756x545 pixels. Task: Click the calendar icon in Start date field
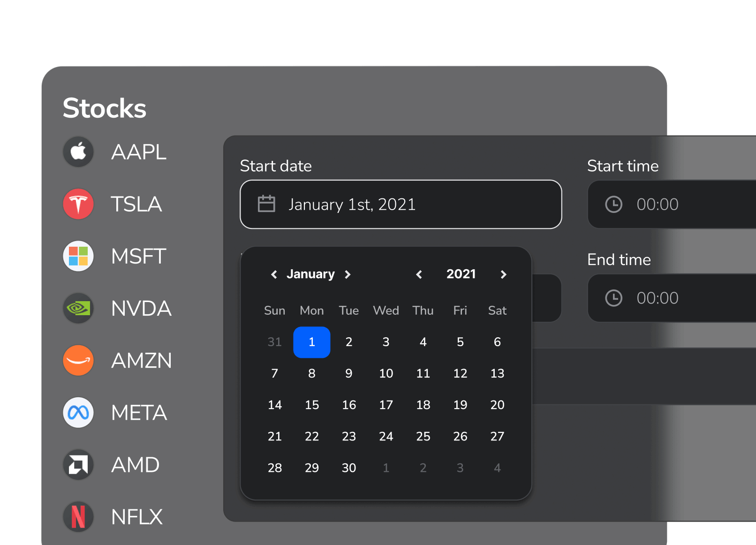pyautogui.click(x=266, y=204)
